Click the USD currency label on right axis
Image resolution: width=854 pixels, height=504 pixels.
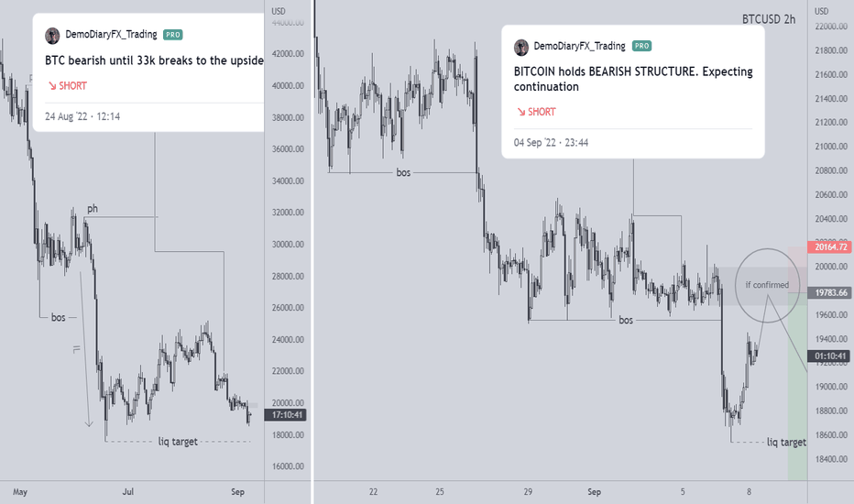click(821, 11)
